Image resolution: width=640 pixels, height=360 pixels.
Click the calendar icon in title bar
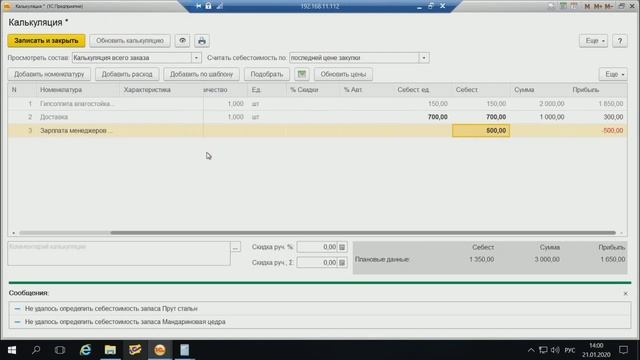point(574,6)
